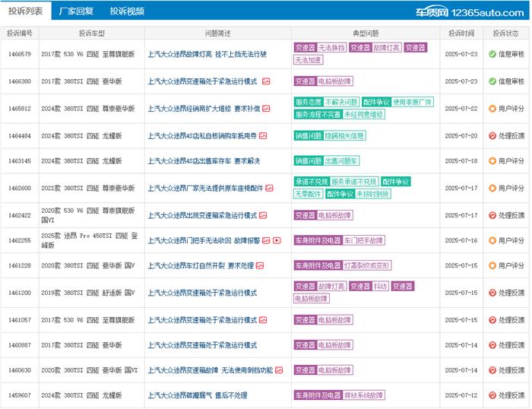Click image icon for complaint 1461228
Viewport: 532px width, 409px height.
260,265
